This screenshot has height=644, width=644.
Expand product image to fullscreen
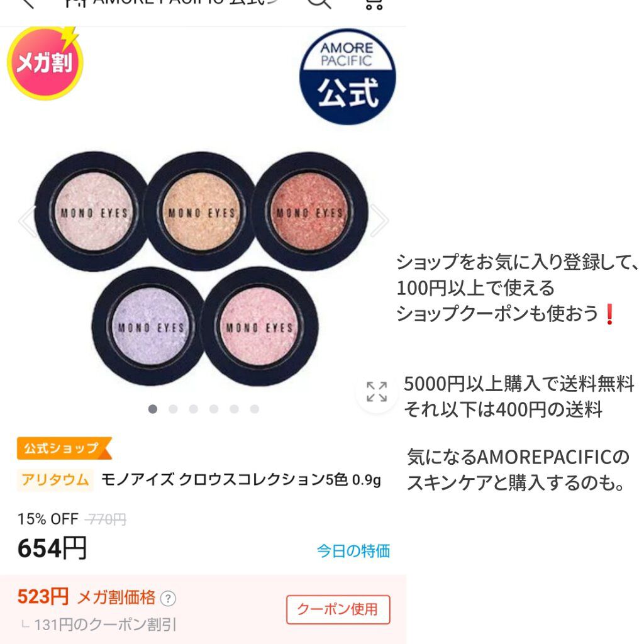[377, 391]
